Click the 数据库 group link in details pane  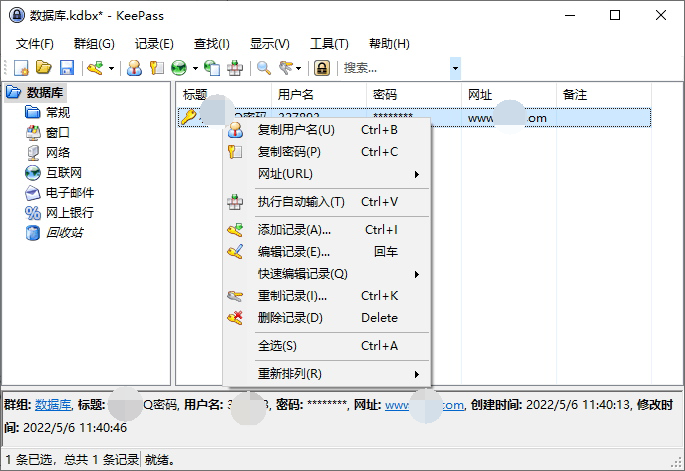pos(53,405)
